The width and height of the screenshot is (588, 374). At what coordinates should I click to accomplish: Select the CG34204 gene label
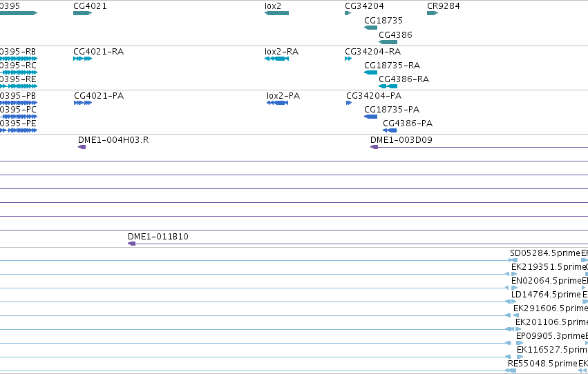(364, 6)
